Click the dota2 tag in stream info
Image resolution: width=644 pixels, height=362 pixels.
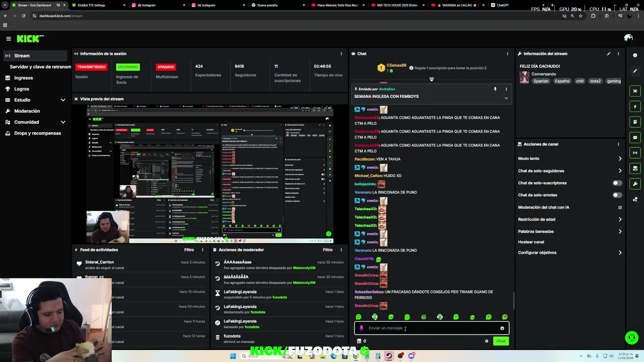tap(595, 81)
